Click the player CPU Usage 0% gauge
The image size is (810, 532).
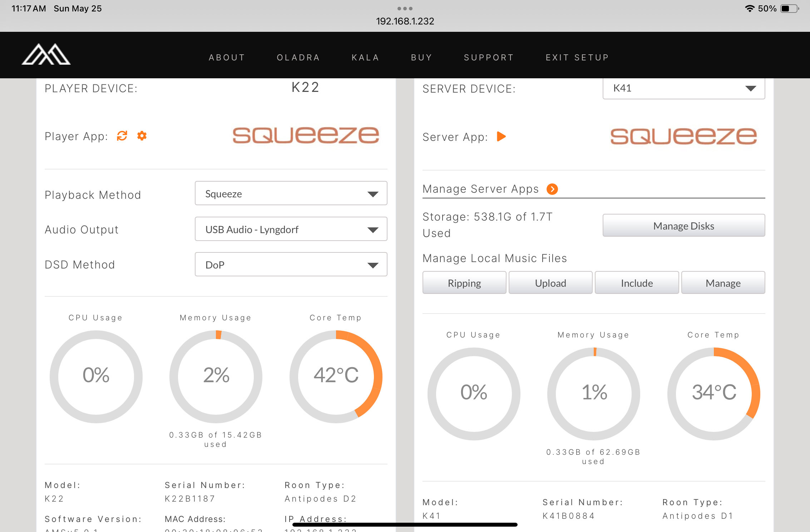tap(96, 376)
